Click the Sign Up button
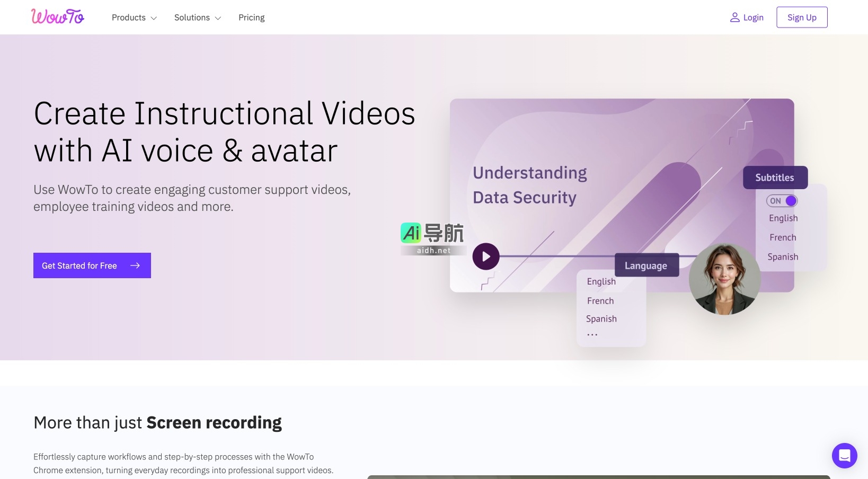868x479 pixels. coord(801,17)
